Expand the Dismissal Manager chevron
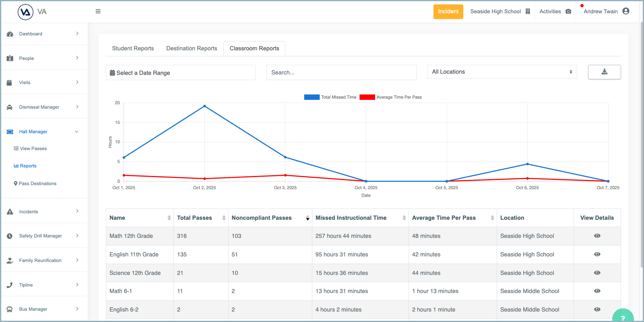The image size is (644, 322). click(x=77, y=107)
